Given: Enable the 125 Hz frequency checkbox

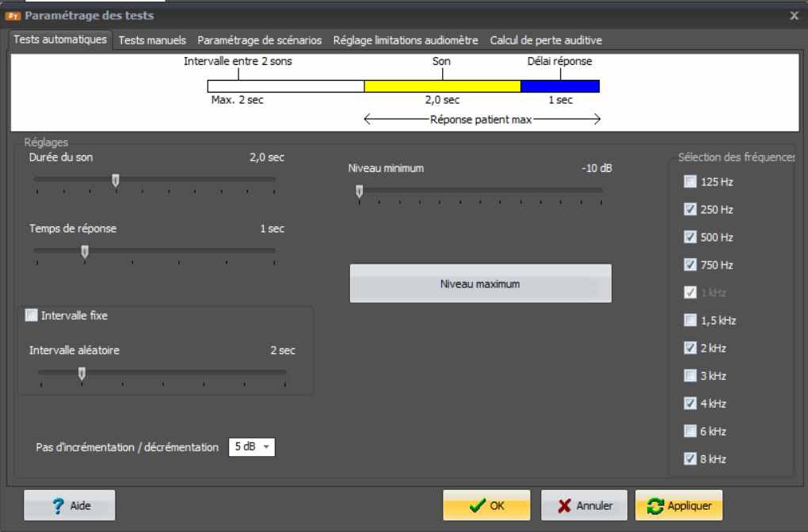Looking at the screenshot, I should (x=690, y=182).
